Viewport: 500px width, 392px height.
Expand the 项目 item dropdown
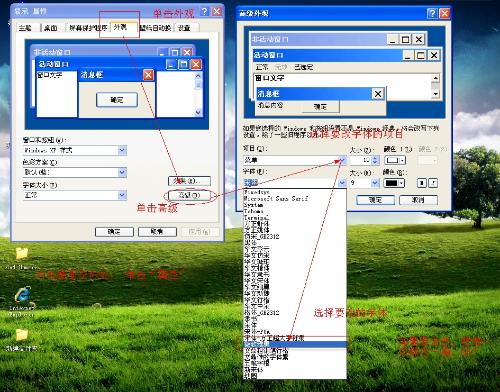pos(342,160)
